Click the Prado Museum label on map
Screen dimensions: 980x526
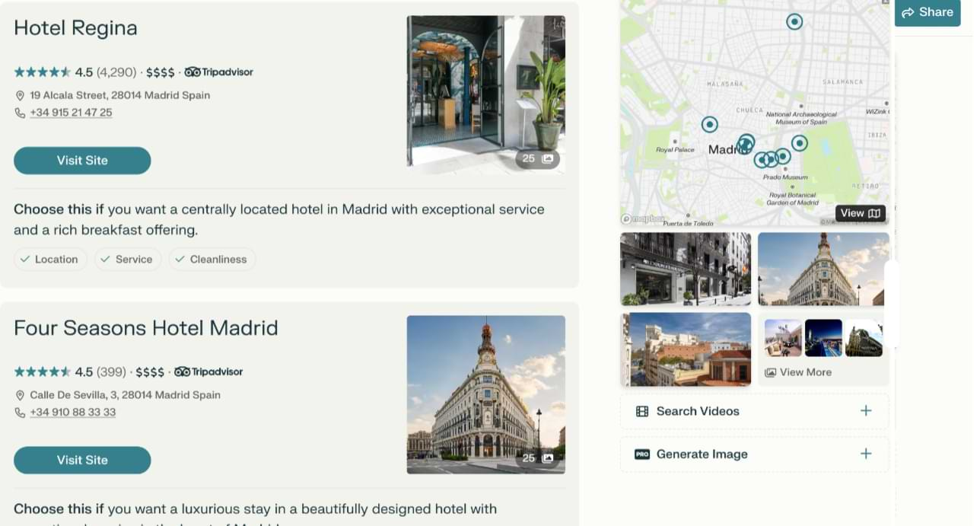tap(784, 177)
